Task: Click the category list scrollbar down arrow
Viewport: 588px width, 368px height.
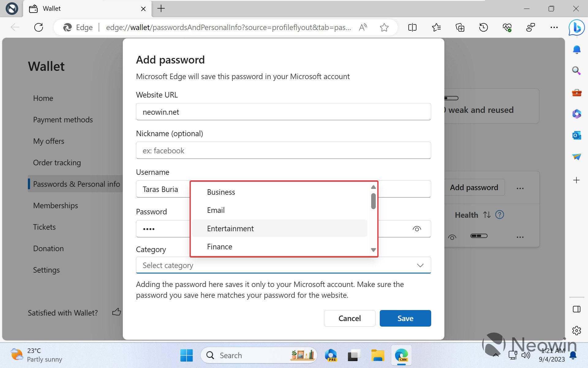Action: tap(373, 250)
